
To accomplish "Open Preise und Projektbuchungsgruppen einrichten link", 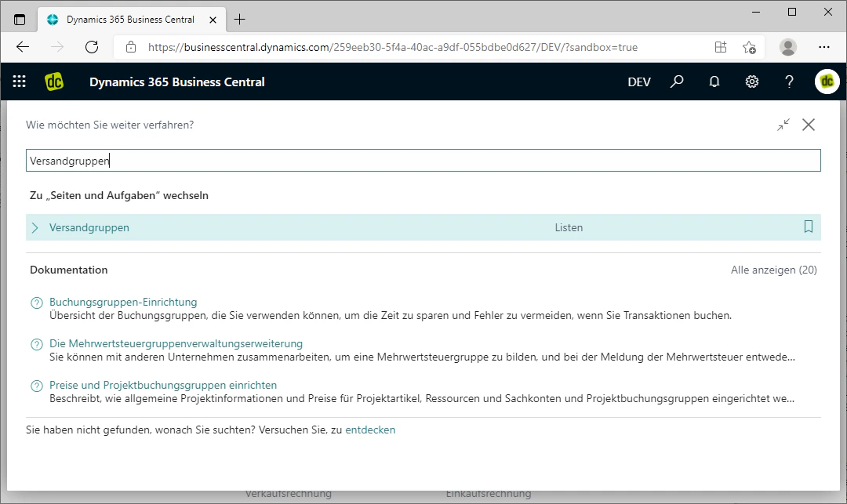I will (x=163, y=386).
